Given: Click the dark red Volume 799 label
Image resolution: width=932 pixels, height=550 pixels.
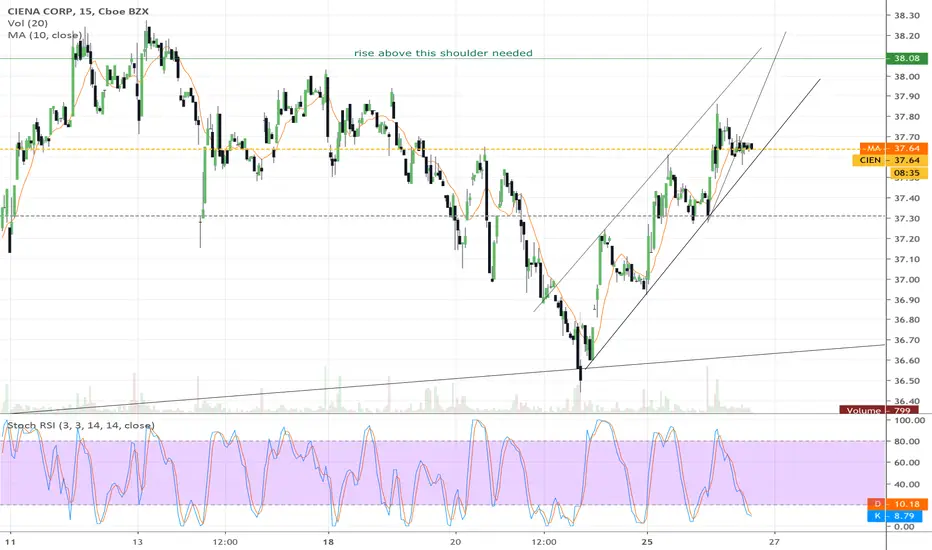Looking at the screenshot, I should 879,410.
